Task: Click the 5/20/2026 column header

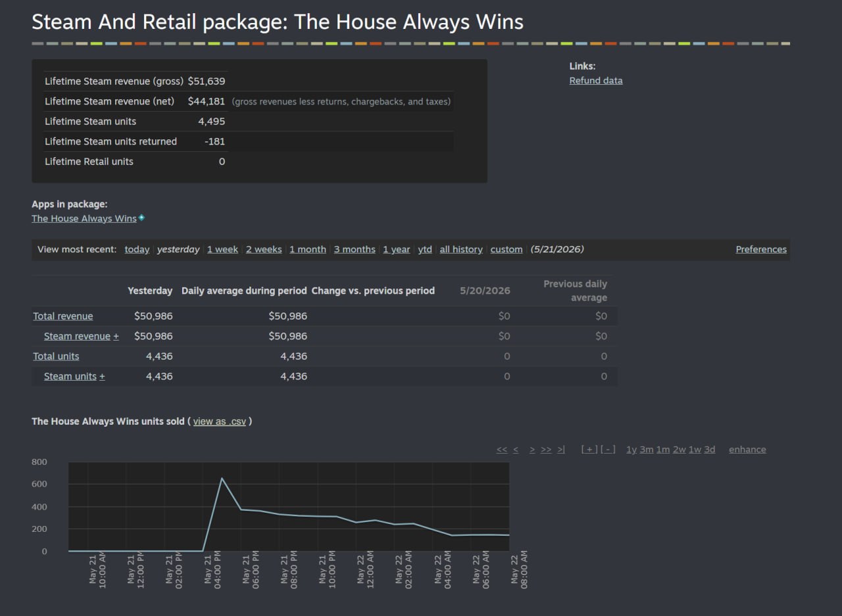Action: pyautogui.click(x=485, y=291)
